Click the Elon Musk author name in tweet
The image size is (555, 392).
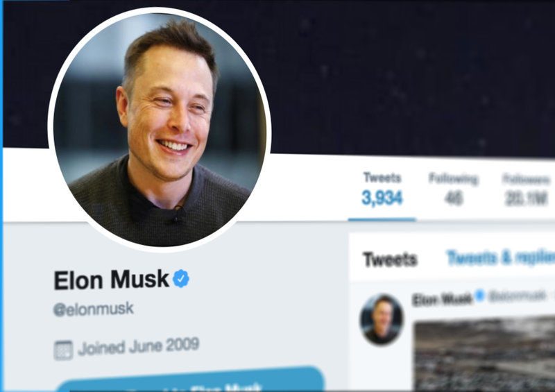coord(442,300)
